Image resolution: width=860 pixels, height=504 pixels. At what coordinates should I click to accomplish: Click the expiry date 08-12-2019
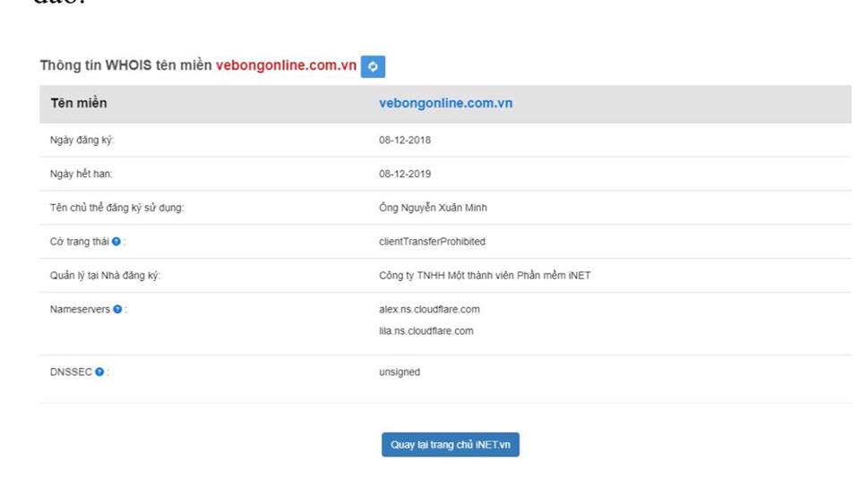coord(405,174)
